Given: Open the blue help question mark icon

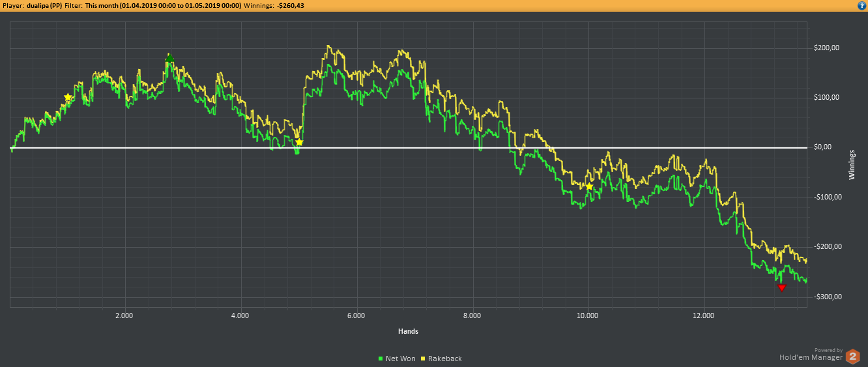Looking at the screenshot, I should point(861,5).
